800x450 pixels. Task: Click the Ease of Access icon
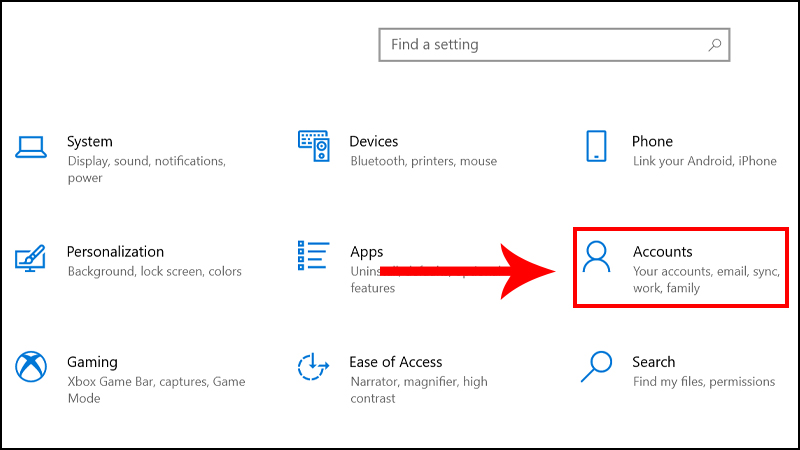click(x=314, y=367)
